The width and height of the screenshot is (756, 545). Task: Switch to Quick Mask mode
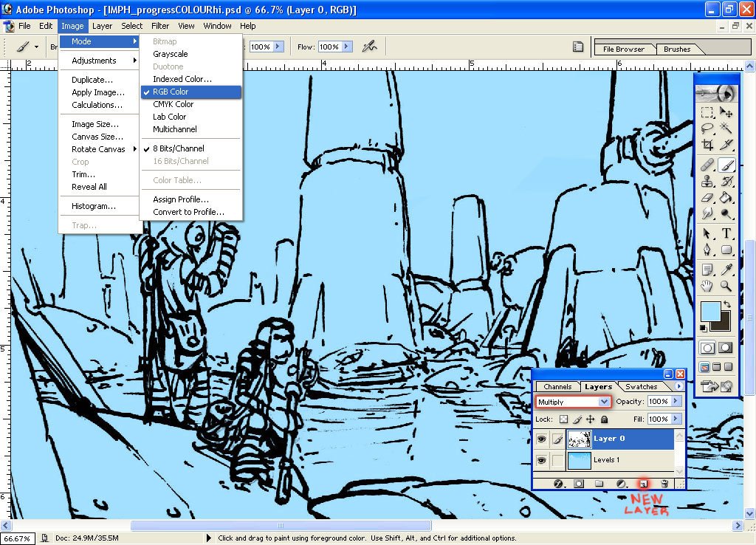726,347
